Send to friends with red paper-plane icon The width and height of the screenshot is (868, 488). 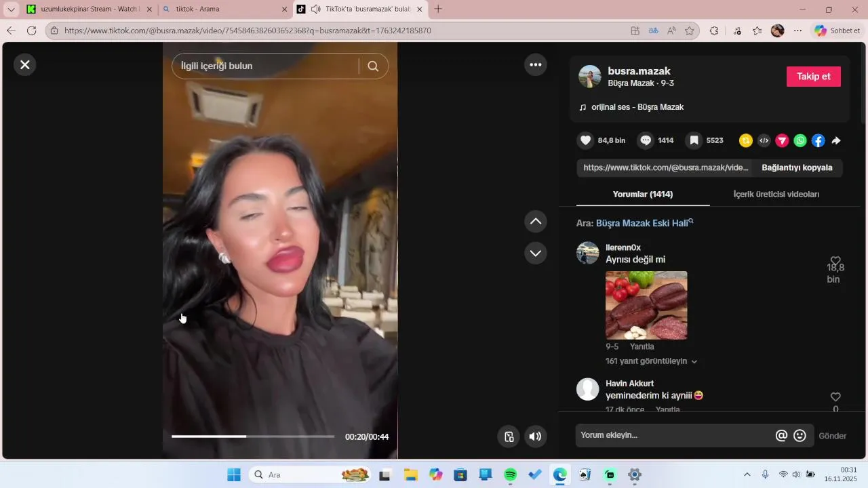(x=783, y=140)
